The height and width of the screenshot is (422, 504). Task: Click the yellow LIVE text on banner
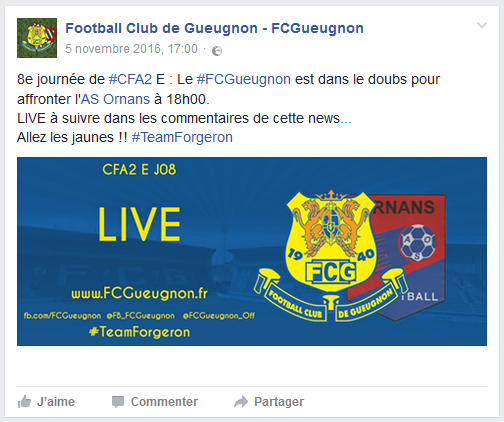click(139, 224)
